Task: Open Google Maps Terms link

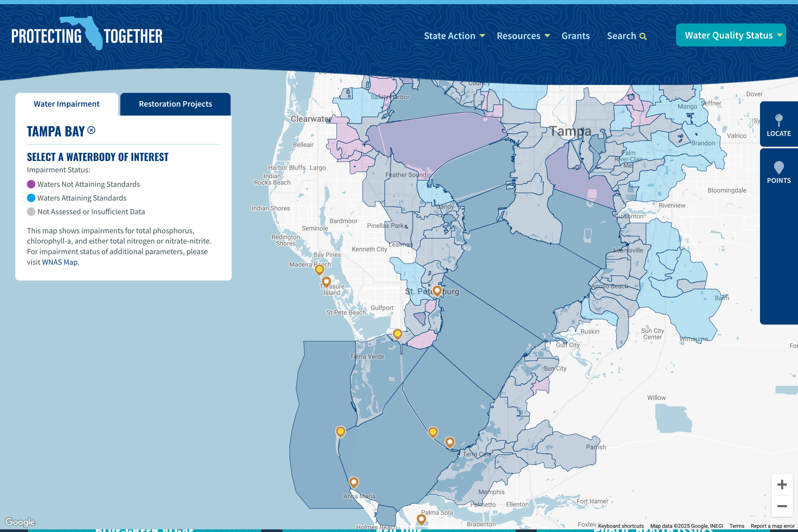Action: pyautogui.click(x=736, y=526)
